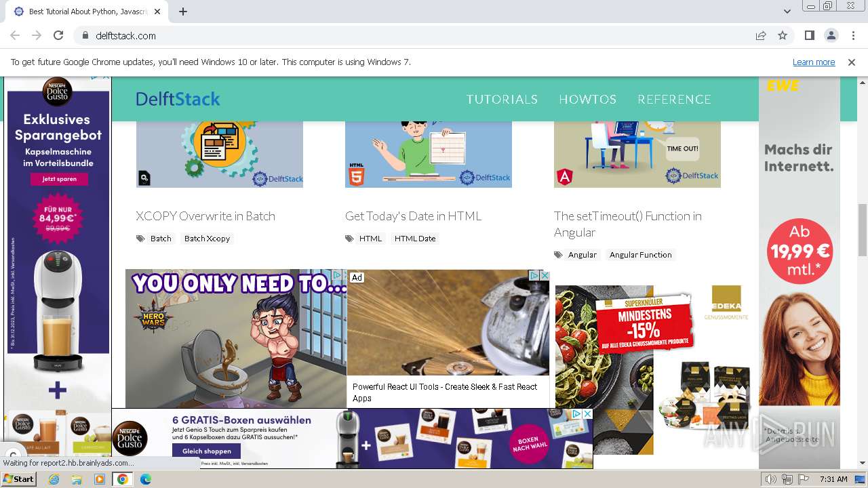
Task: Open the HOWTOS menu
Action: 587,99
